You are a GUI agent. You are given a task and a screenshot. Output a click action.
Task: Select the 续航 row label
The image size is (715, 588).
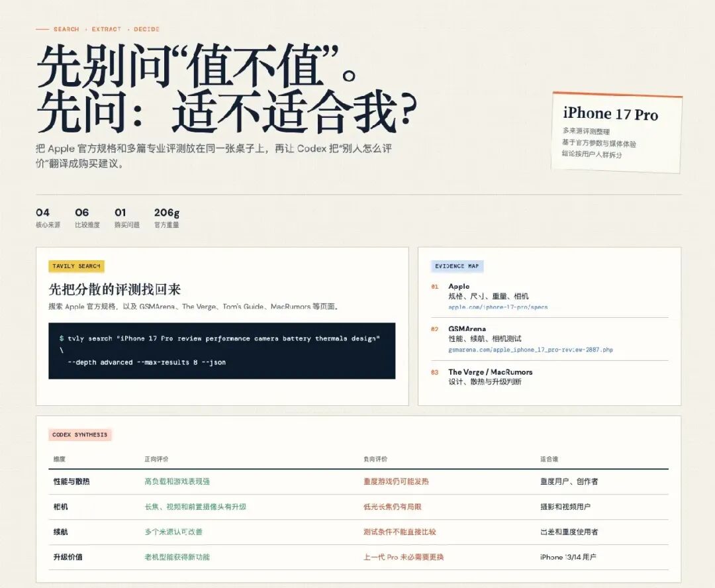[x=61, y=532]
